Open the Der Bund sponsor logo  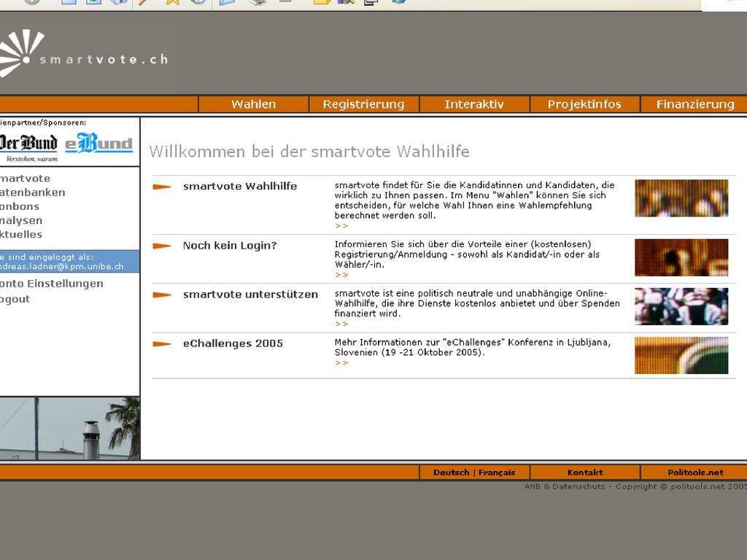pos(28,147)
